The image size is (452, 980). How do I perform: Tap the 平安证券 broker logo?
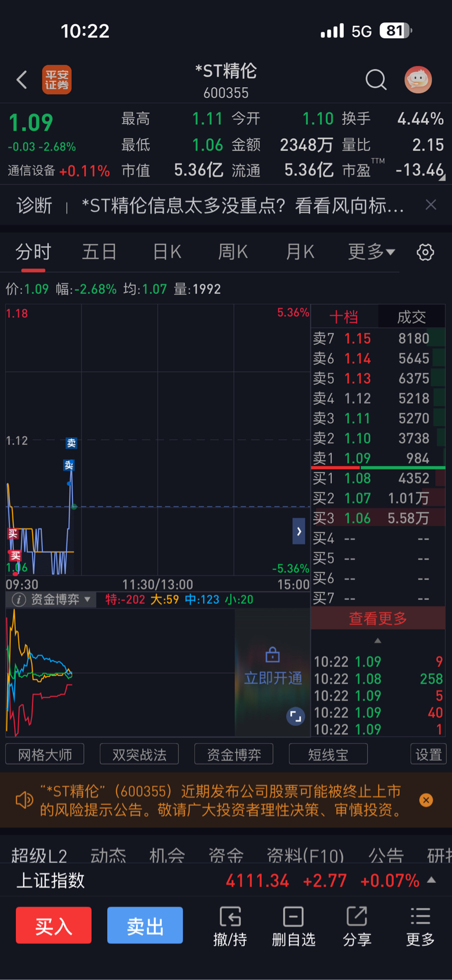point(56,79)
